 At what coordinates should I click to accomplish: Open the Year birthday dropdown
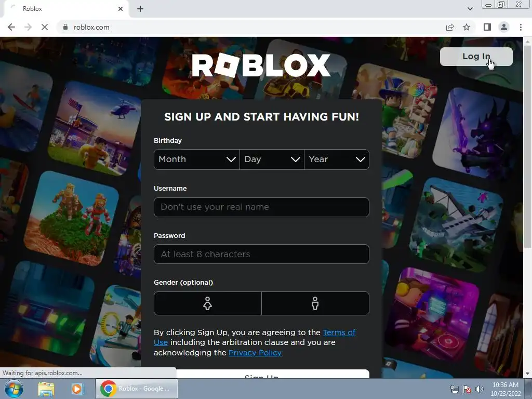coord(337,159)
